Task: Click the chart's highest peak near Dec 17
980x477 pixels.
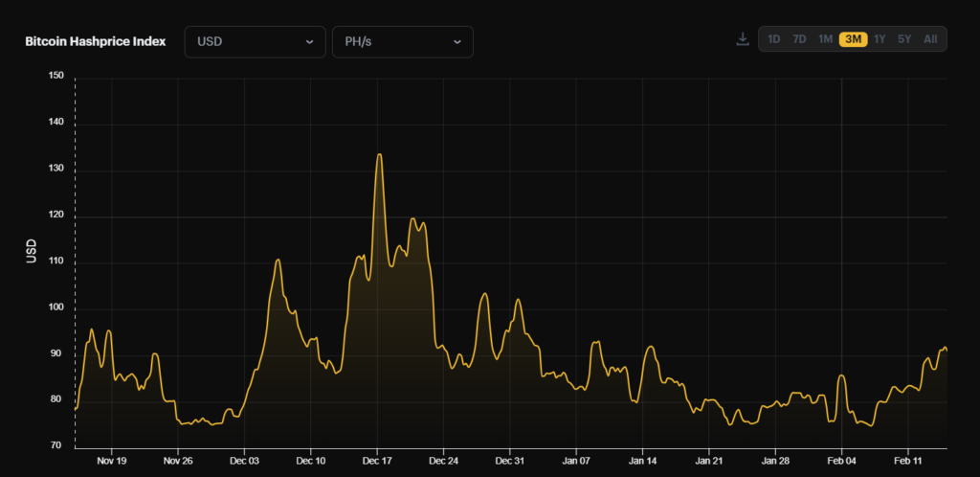Action: [x=380, y=154]
